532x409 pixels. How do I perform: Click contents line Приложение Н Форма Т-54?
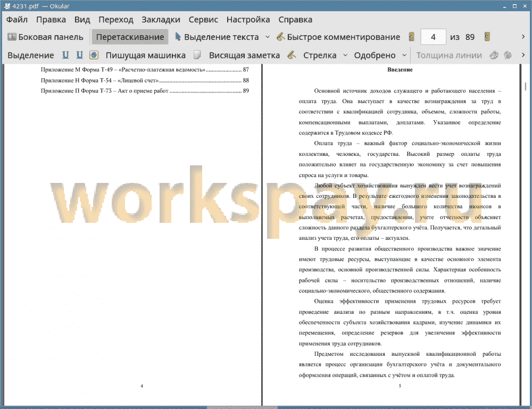[145, 80]
